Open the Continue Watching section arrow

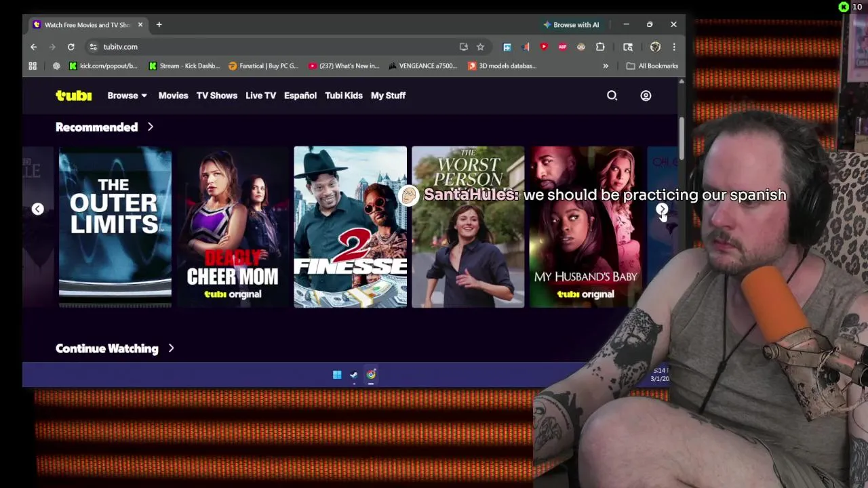point(171,348)
